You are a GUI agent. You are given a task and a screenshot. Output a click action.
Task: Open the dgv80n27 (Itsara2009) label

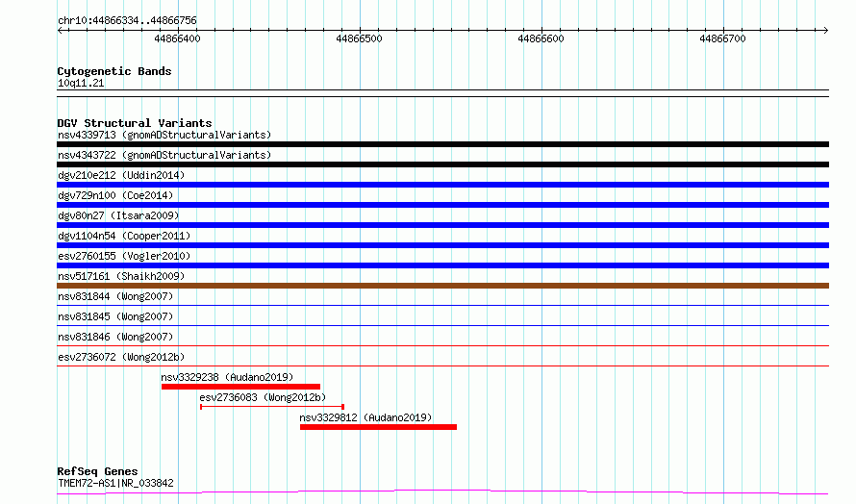point(118,215)
